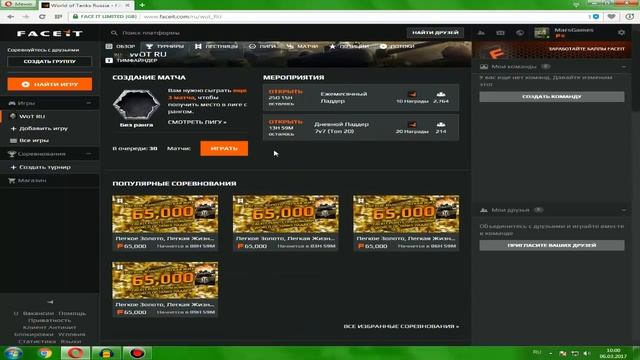This screenshot has height=360, width=640.
Task: Collapse the Соревнования sidebar section
Action: (89, 154)
